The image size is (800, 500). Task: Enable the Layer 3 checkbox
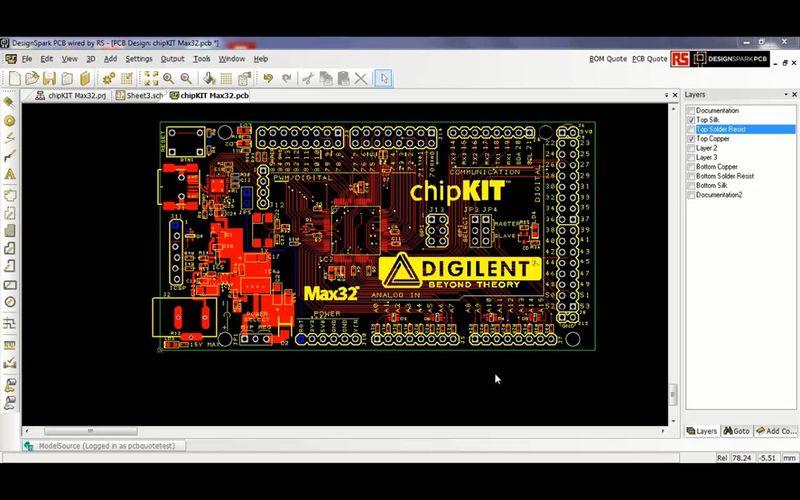tap(691, 158)
